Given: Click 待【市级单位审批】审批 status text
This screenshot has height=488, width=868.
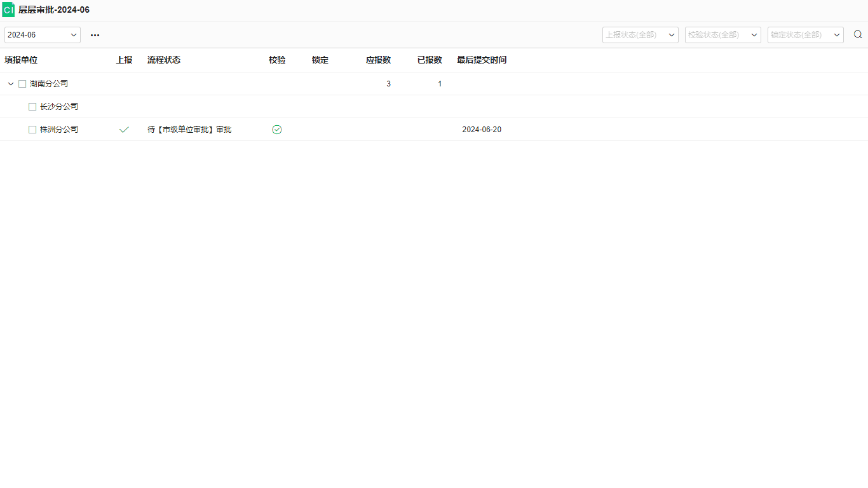Looking at the screenshot, I should (x=189, y=130).
